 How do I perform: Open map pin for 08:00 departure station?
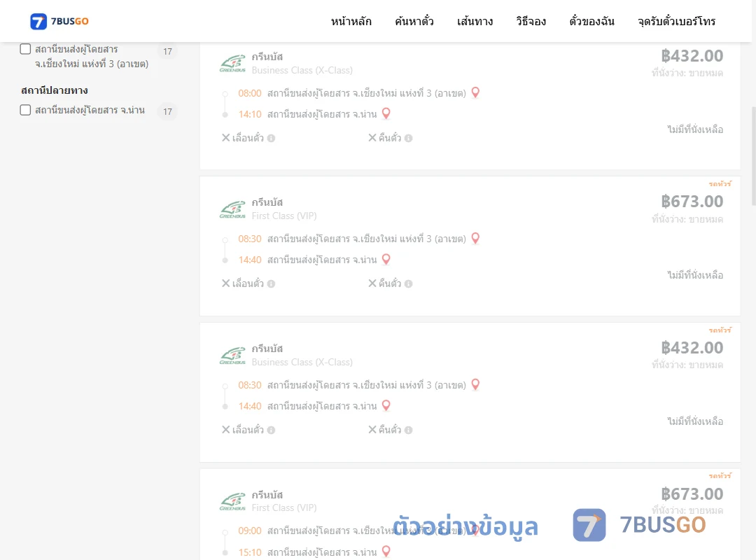pyautogui.click(x=475, y=92)
